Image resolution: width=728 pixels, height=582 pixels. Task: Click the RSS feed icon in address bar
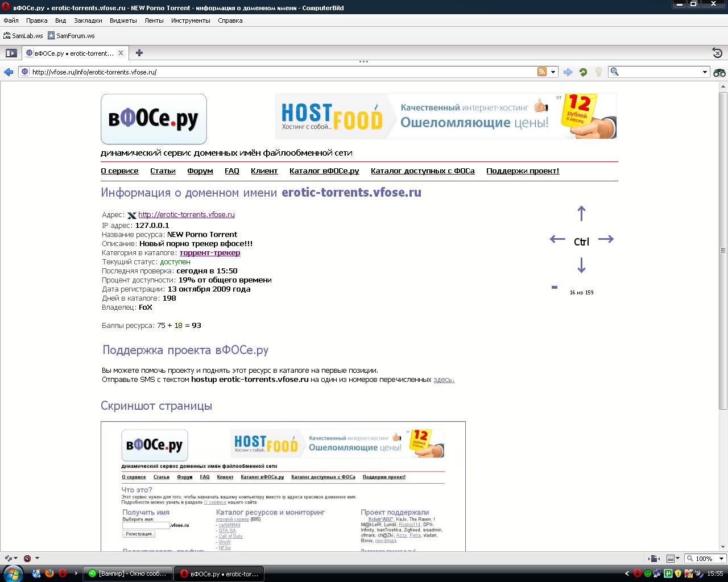point(542,72)
